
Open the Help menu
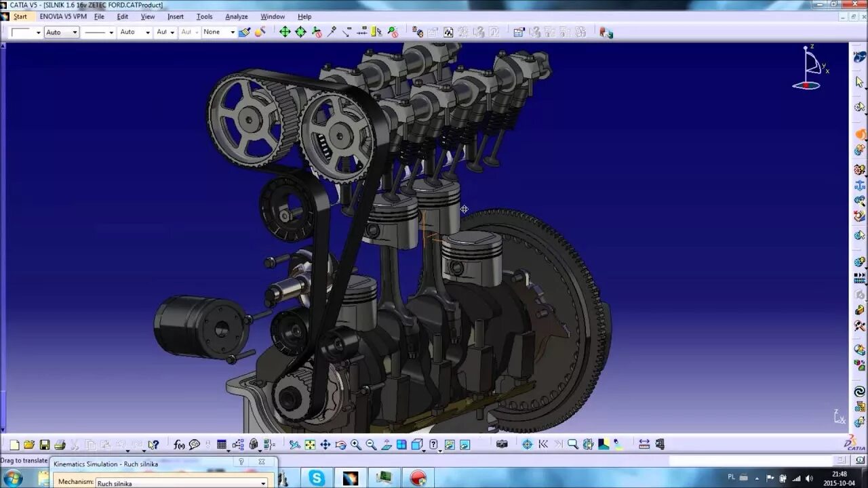[x=304, y=16]
